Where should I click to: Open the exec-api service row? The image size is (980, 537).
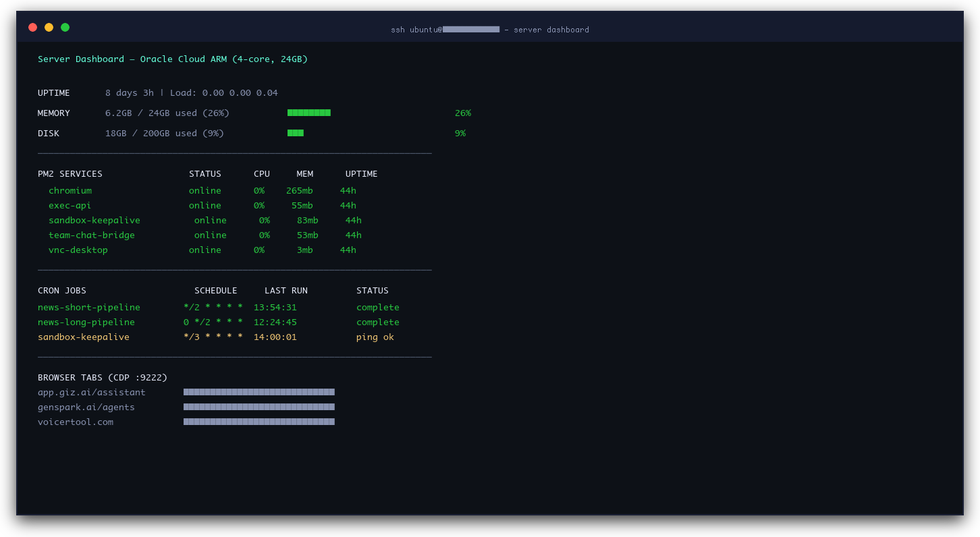pyautogui.click(x=70, y=205)
